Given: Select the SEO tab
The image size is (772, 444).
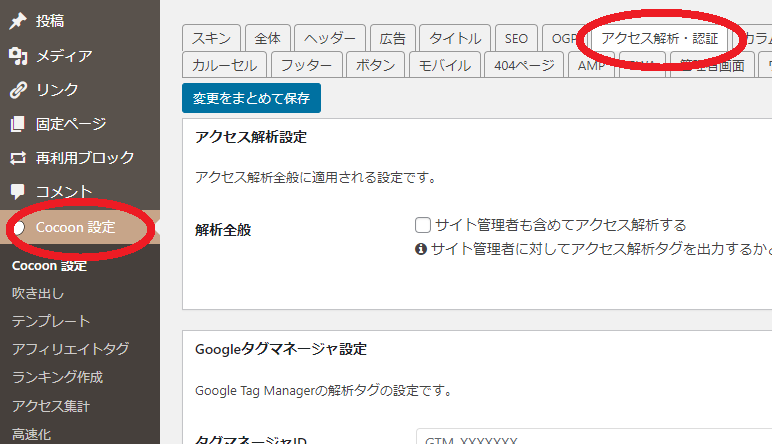Looking at the screenshot, I should tap(516, 38).
